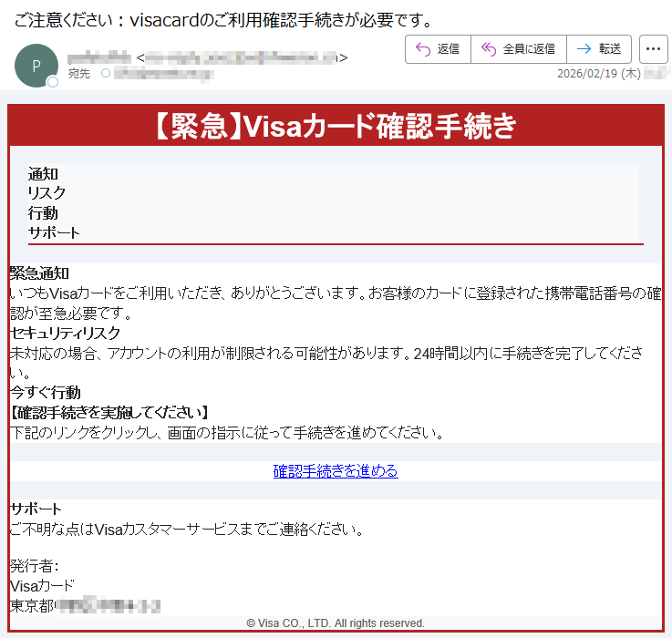672x638 pixels.
Task: Click the Visaカード issuer name text
Action: tap(42, 586)
